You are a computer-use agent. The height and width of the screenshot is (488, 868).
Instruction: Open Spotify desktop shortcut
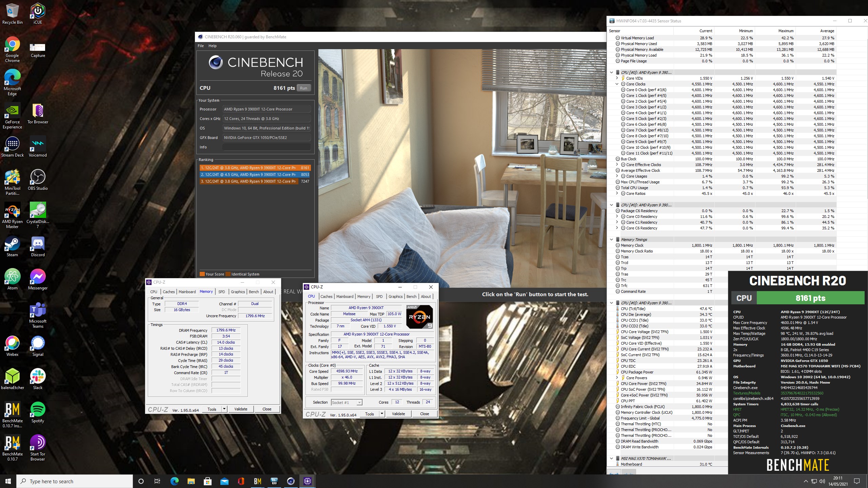(x=38, y=412)
